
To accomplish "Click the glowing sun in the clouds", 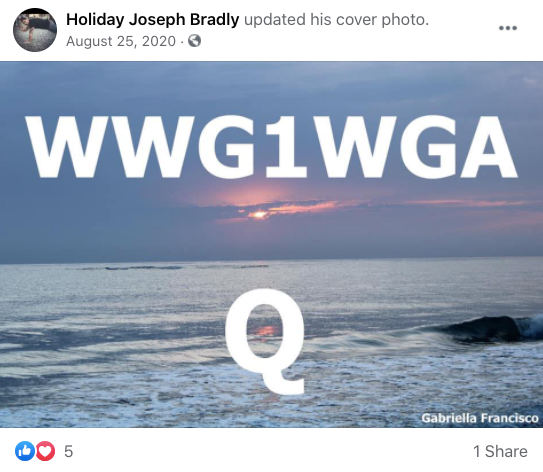I will point(259,215).
